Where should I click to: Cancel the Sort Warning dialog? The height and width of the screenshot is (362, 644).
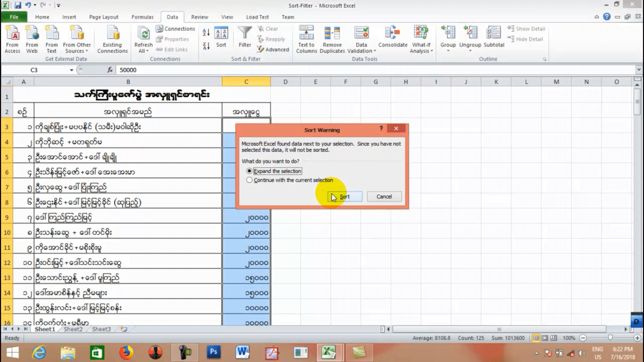click(384, 197)
